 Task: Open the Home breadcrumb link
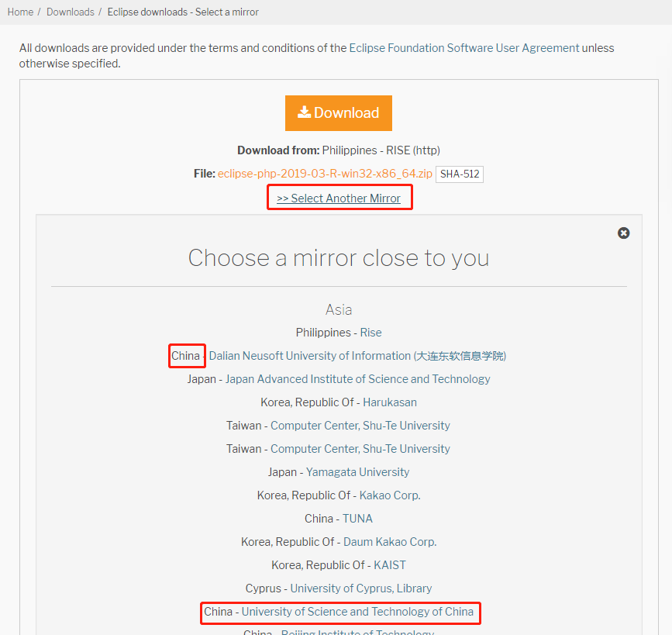point(20,12)
